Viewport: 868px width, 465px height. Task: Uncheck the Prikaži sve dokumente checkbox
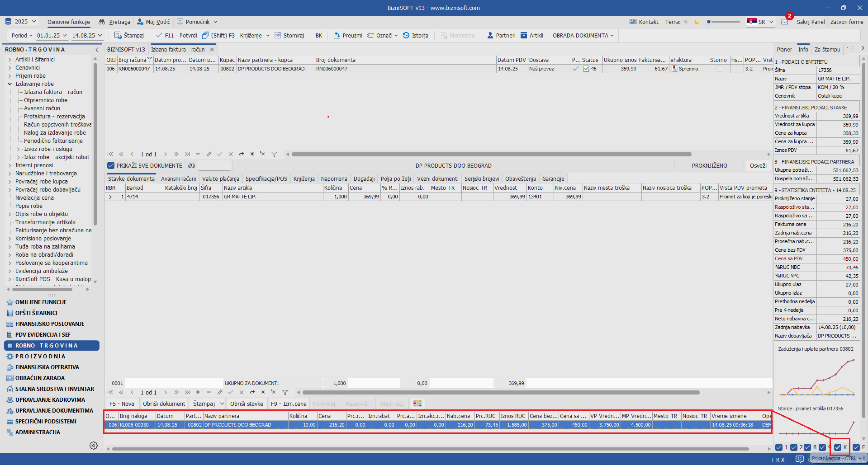pos(111,165)
